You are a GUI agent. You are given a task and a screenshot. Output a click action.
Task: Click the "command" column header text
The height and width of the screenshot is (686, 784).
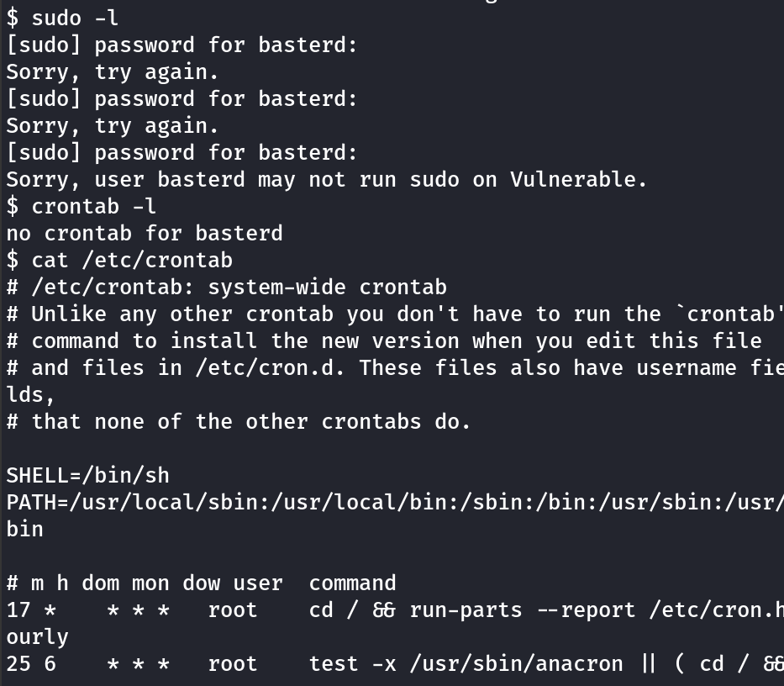tap(352, 583)
